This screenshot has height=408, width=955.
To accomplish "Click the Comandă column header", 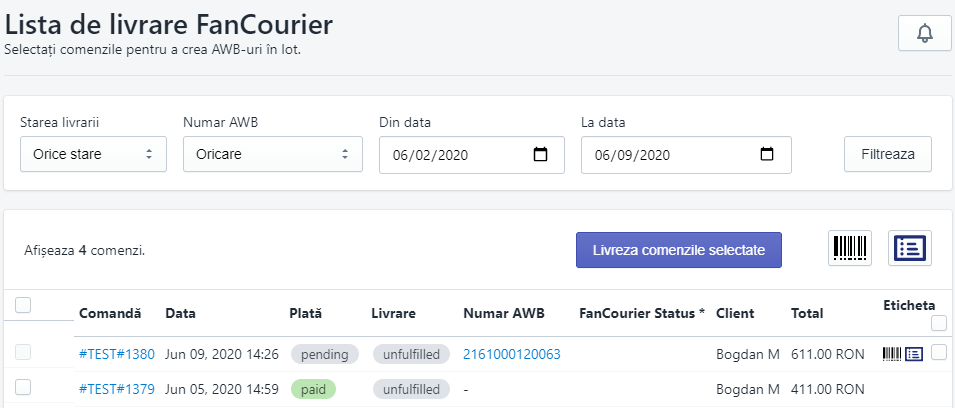I will tap(110, 314).
